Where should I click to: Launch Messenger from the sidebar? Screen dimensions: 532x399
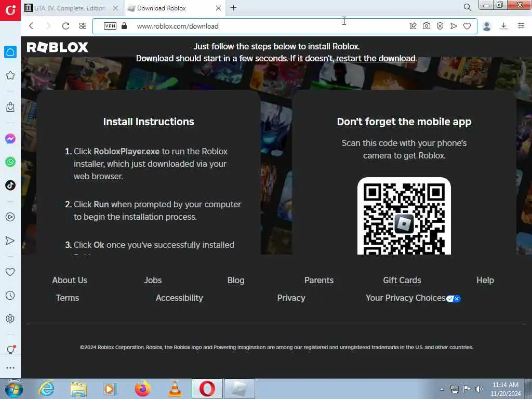click(x=10, y=139)
